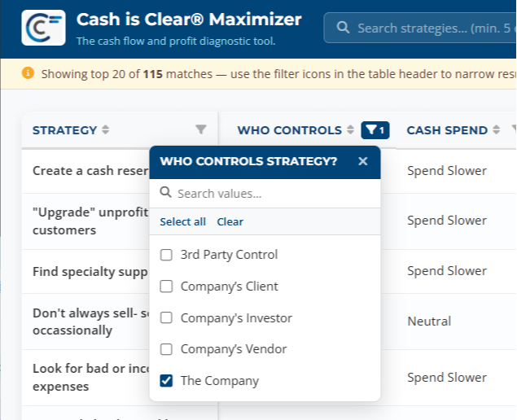Check the 3rd Party Control checkbox
This screenshot has width=517, height=420.
click(x=166, y=255)
